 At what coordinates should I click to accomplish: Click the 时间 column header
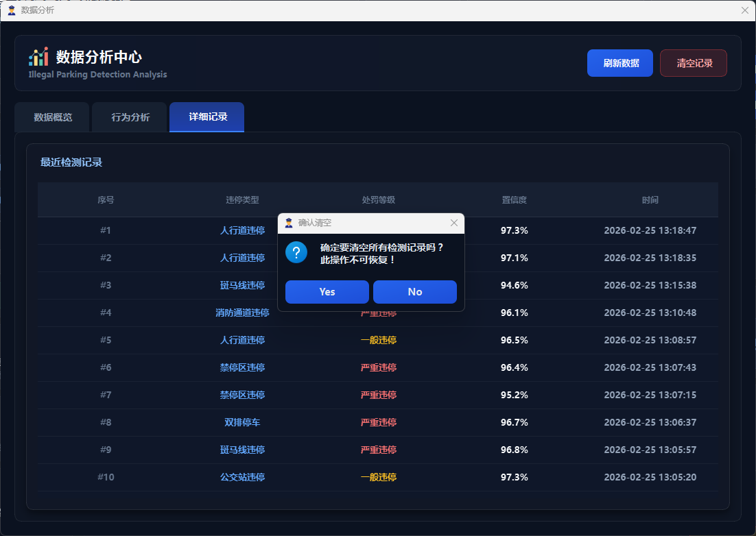point(650,200)
